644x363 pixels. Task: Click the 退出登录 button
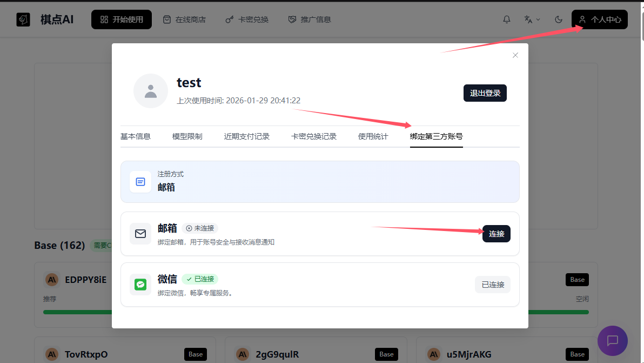coord(485,93)
